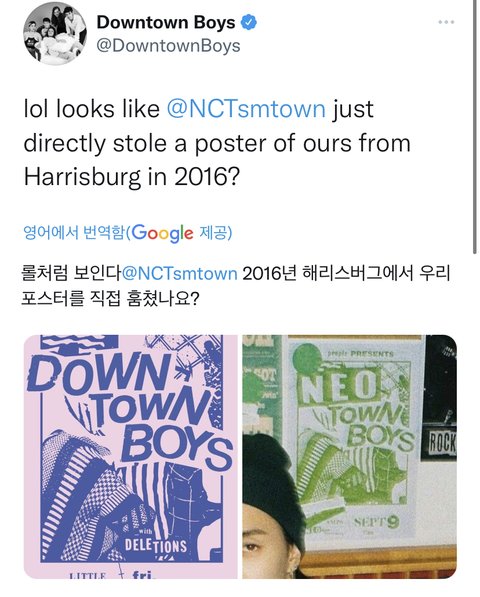480x597 pixels.
Task: Click the Korean translated tweet text
Action: [x=236, y=286]
